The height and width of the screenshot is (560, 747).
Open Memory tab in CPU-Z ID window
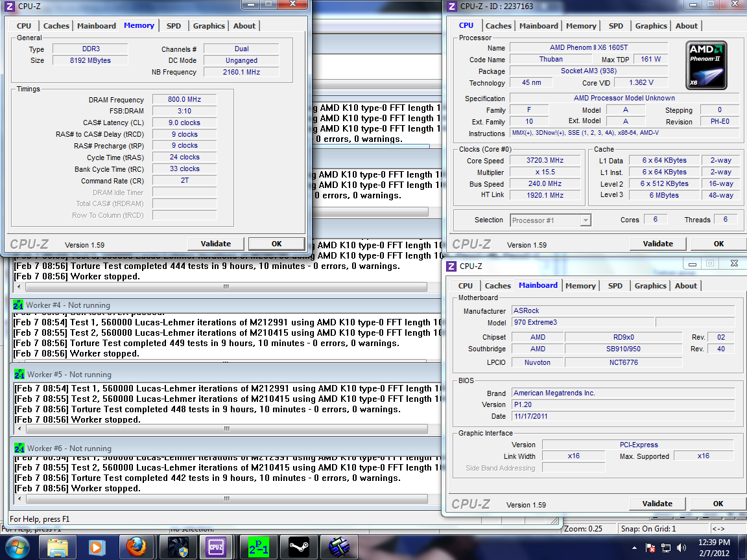(x=581, y=26)
